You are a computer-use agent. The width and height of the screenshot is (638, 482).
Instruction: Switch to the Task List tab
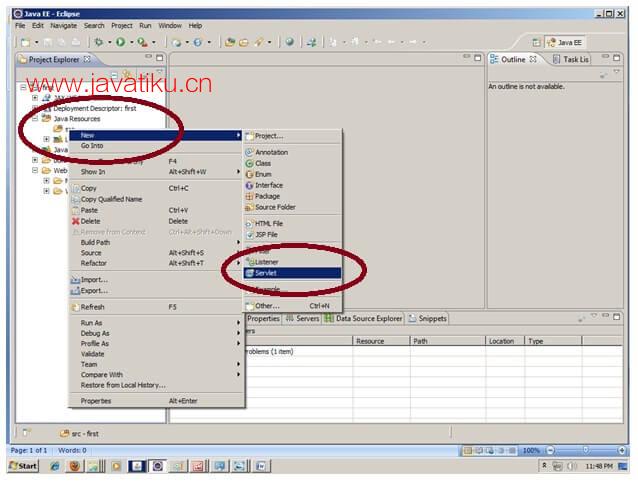tap(570, 59)
